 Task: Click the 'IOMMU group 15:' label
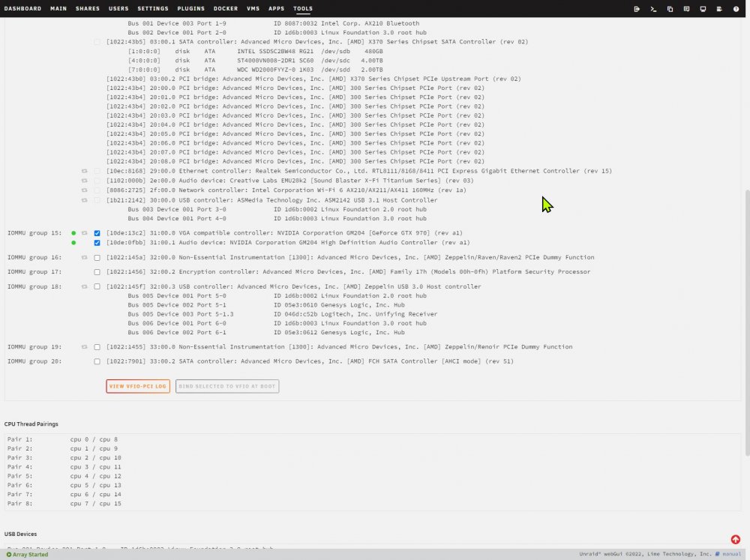click(34, 233)
